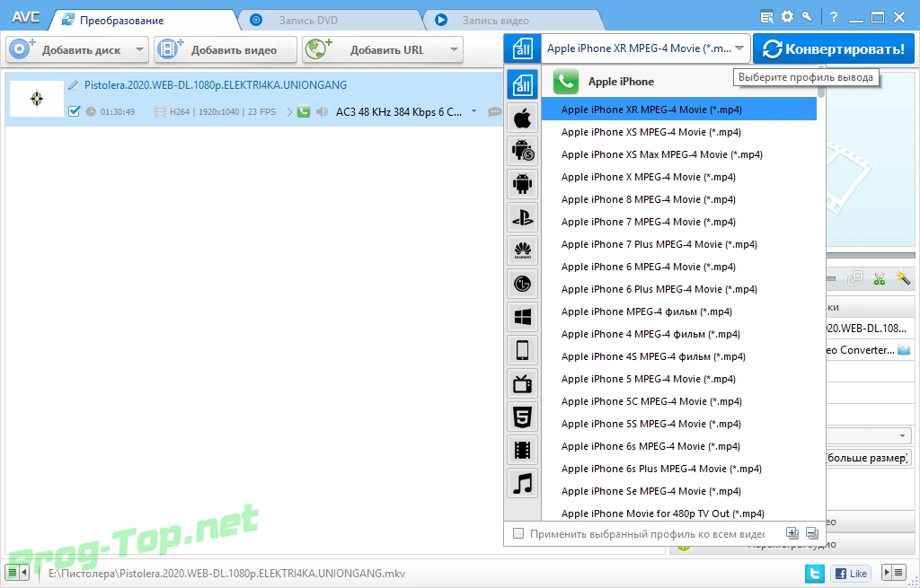The image size is (920, 588).
Task: Choose Apple iPhone 8 MPEG-4 Movie profile
Action: pyautogui.click(x=678, y=199)
